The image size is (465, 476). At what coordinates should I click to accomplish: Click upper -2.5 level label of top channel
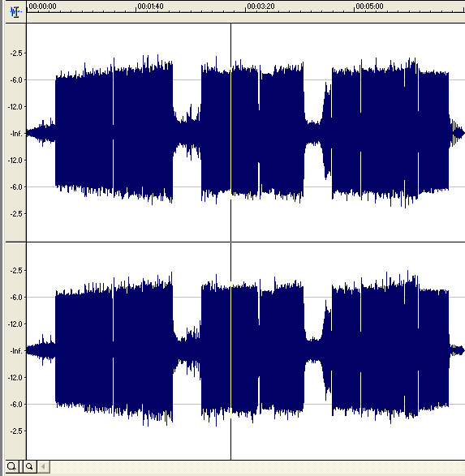point(16,54)
